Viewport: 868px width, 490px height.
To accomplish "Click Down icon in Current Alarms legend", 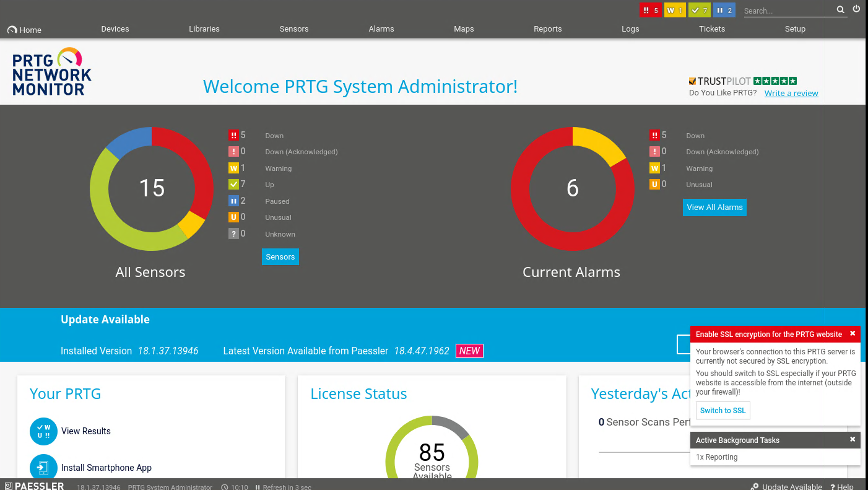I will pos(654,135).
